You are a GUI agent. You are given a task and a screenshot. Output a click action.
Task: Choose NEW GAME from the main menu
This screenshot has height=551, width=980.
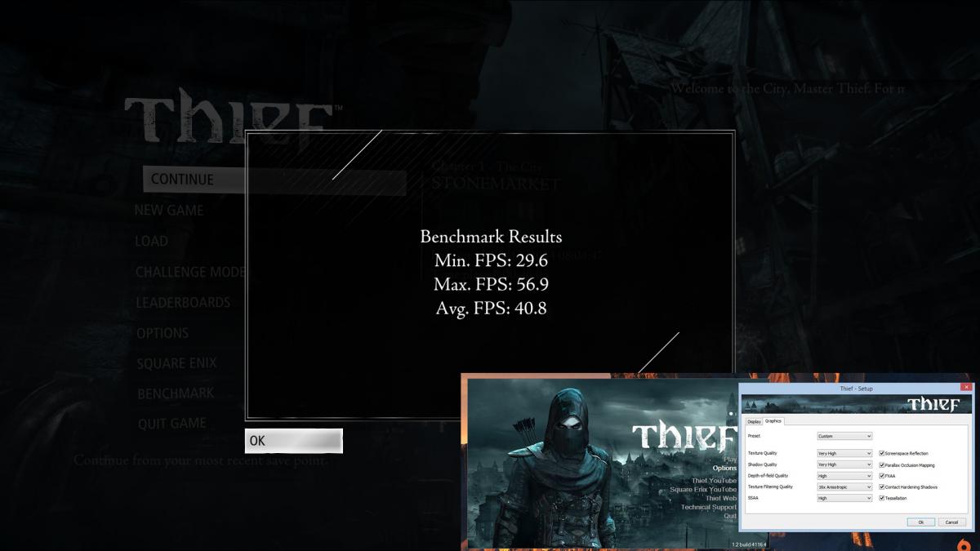tap(169, 211)
